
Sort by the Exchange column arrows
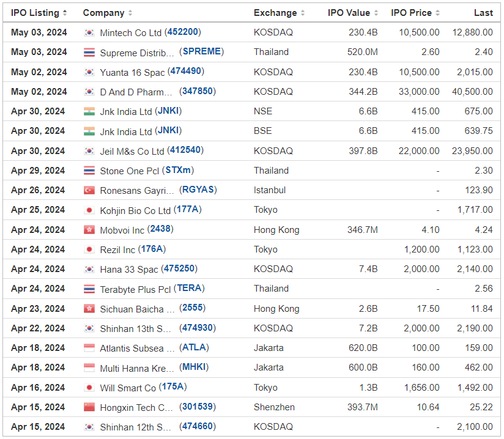(x=303, y=13)
